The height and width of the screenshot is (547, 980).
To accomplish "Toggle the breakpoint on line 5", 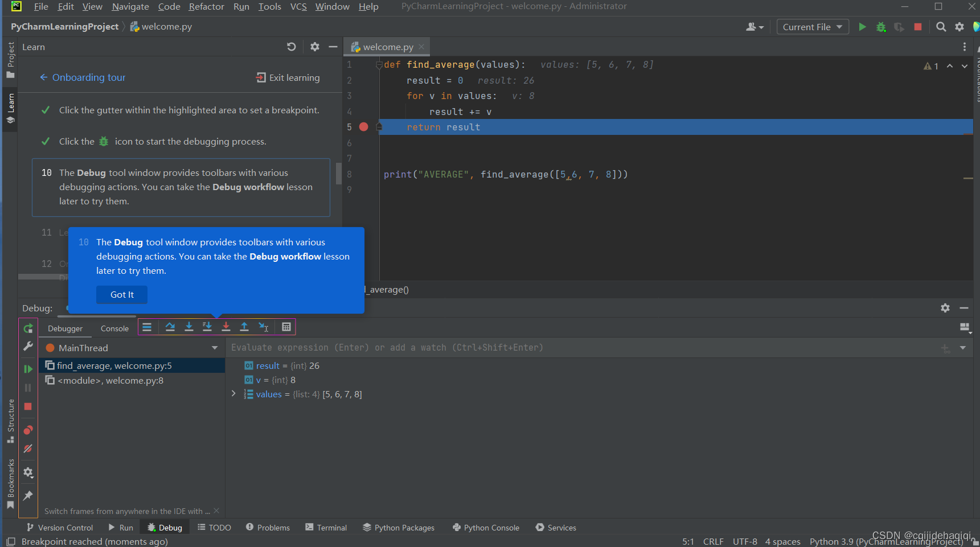I will [364, 127].
